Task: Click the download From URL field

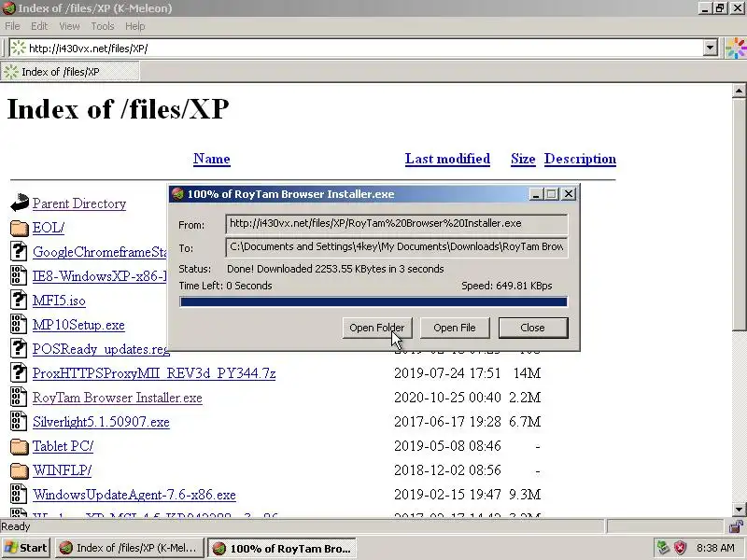Action: [396, 224]
